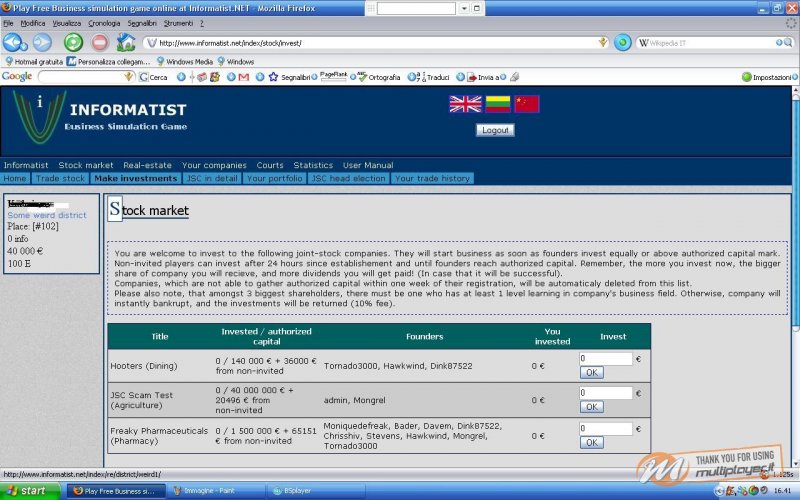The height and width of the screenshot is (500, 800).
Task: Click OK for the JSC Scam Test investment
Action: (592, 407)
